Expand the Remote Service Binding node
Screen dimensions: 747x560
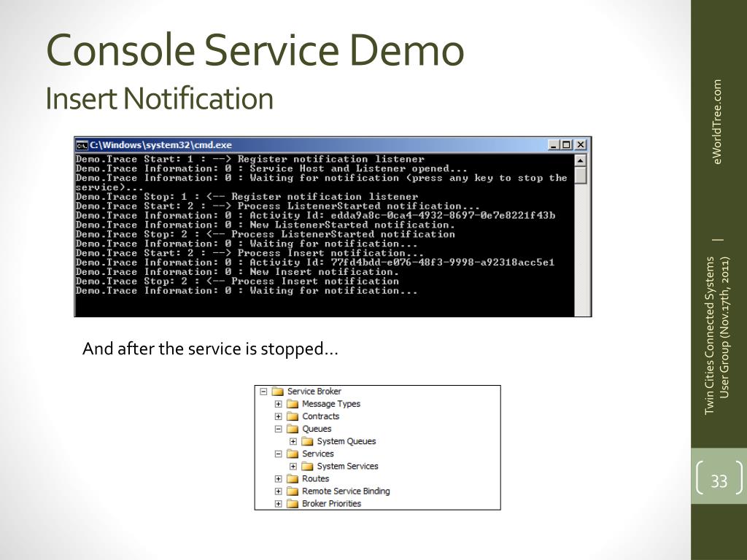(x=278, y=491)
